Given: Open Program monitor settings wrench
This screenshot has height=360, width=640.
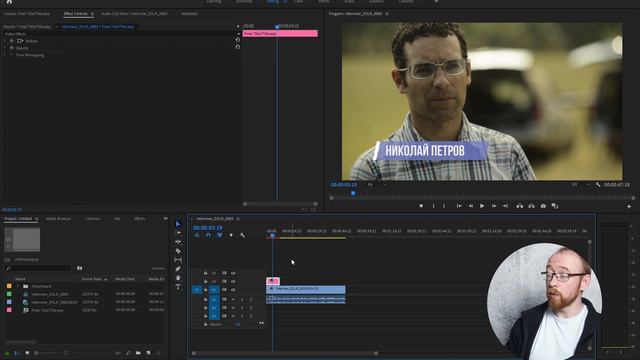Looking at the screenshot, I should 598,185.
